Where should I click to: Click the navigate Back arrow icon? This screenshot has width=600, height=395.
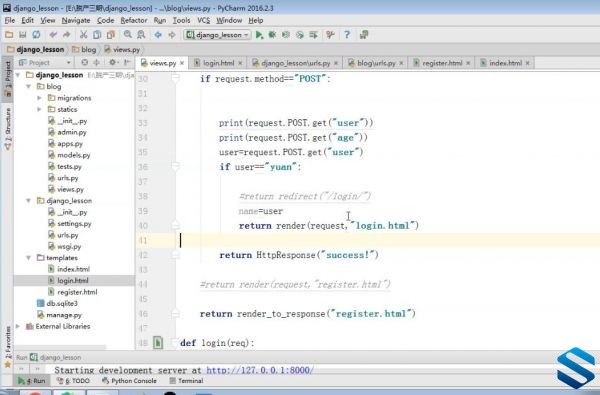tap(158, 35)
